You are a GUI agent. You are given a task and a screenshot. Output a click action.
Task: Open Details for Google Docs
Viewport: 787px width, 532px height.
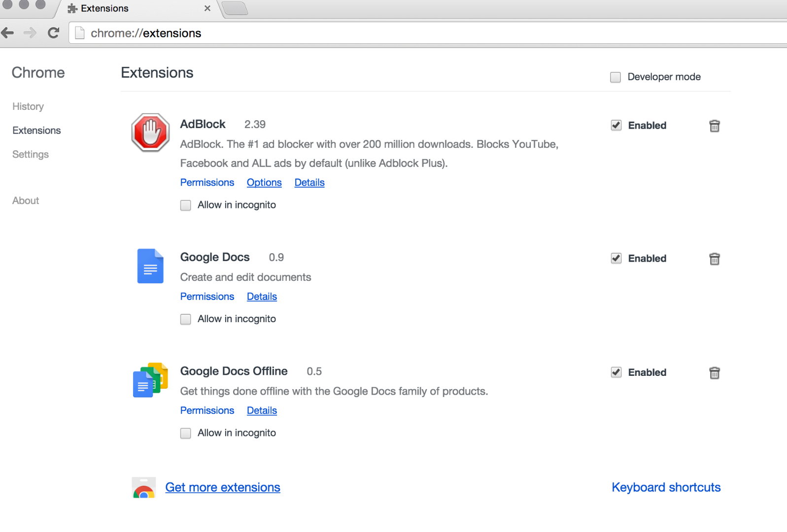262,297
